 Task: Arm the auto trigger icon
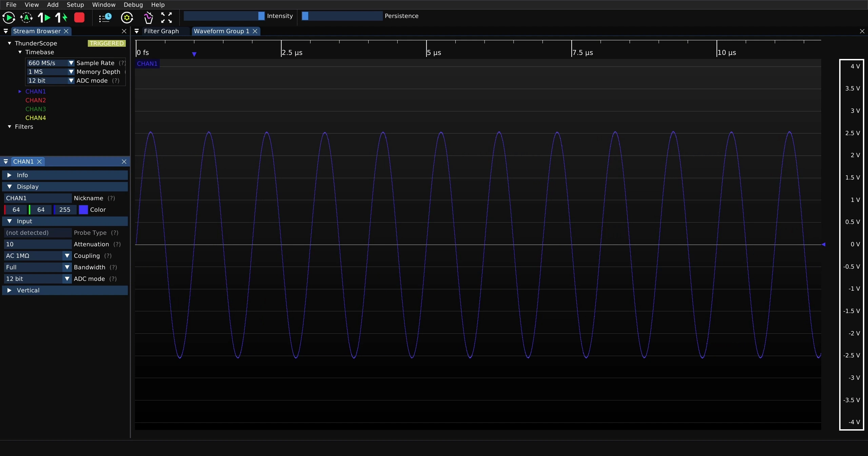point(26,18)
